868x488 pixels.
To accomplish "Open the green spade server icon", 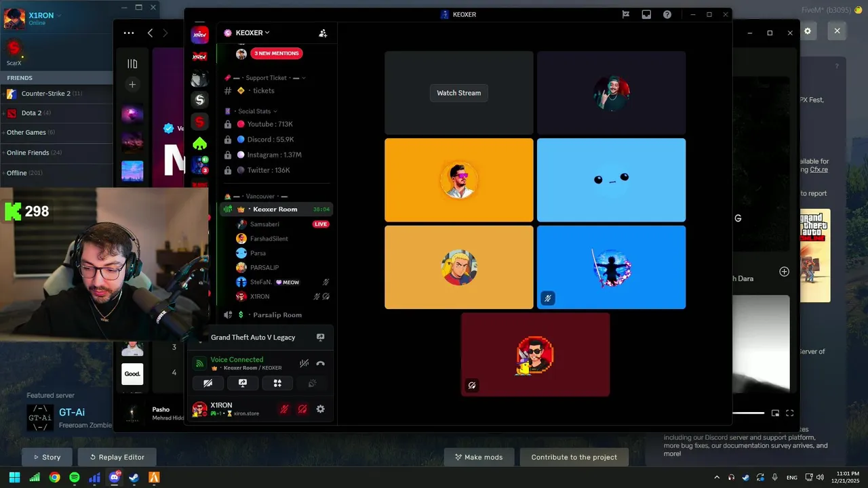I will [x=199, y=144].
